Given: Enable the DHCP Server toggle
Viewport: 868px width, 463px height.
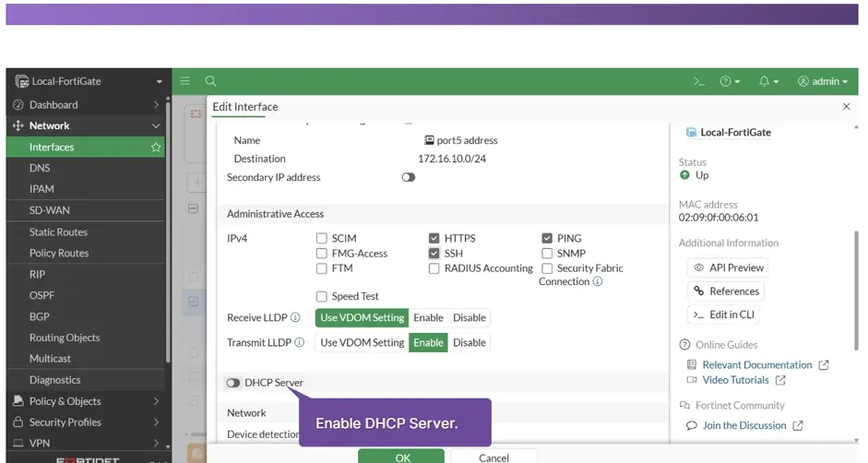Looking at the screenshot, I should click(x=233, y=383).
